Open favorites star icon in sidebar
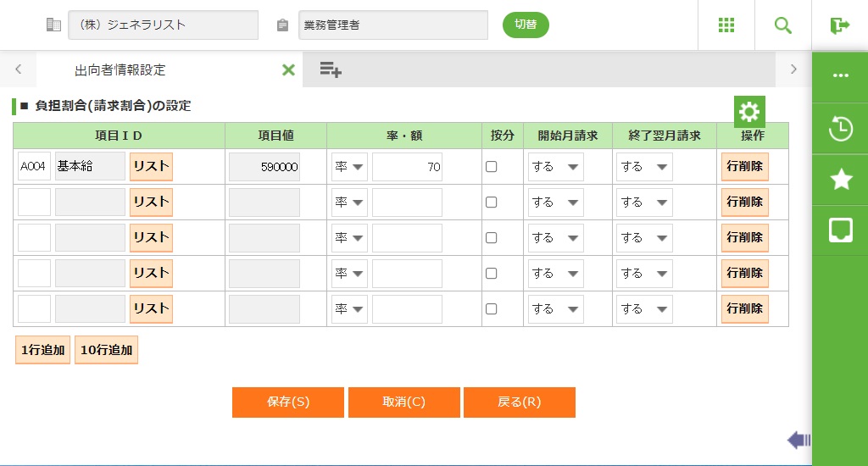The height and width of the screenshot is (466, 868). tap(840, 179)
